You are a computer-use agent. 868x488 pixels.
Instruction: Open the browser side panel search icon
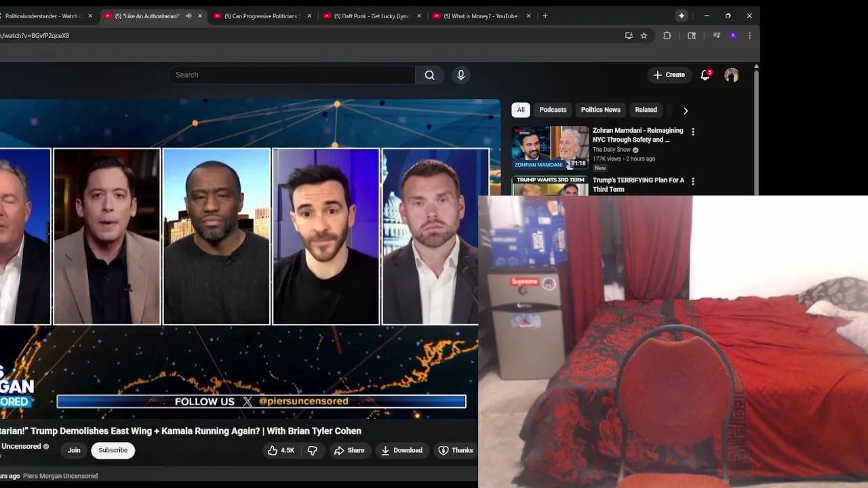[x=692, y=36]
